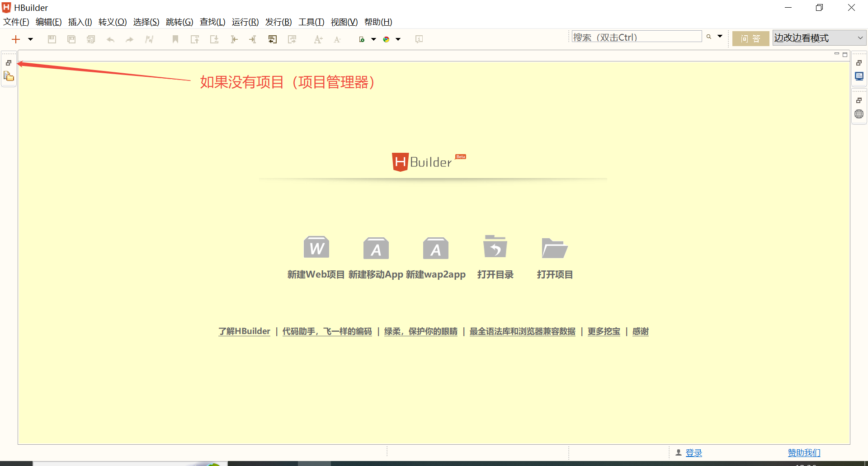
Task: Open the 绿柔，保护你的眼睛 link
Action: pyautogui.click(x=421, y=331)
